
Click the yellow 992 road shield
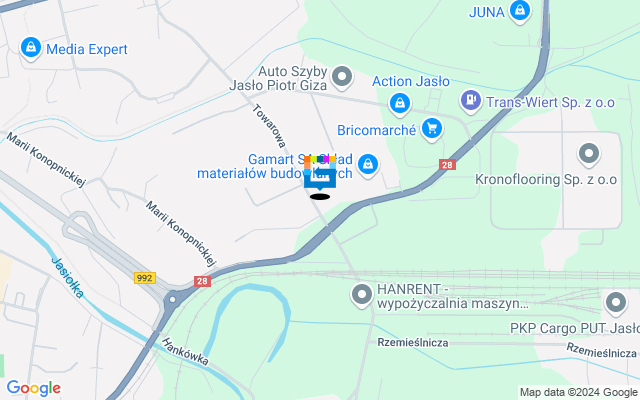point(145,278)
